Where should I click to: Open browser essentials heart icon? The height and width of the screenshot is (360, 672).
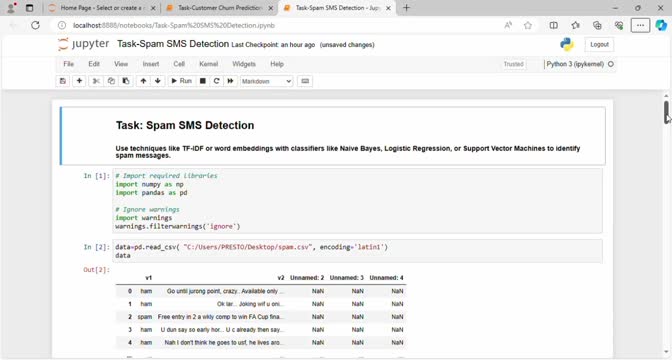(618, 25)
